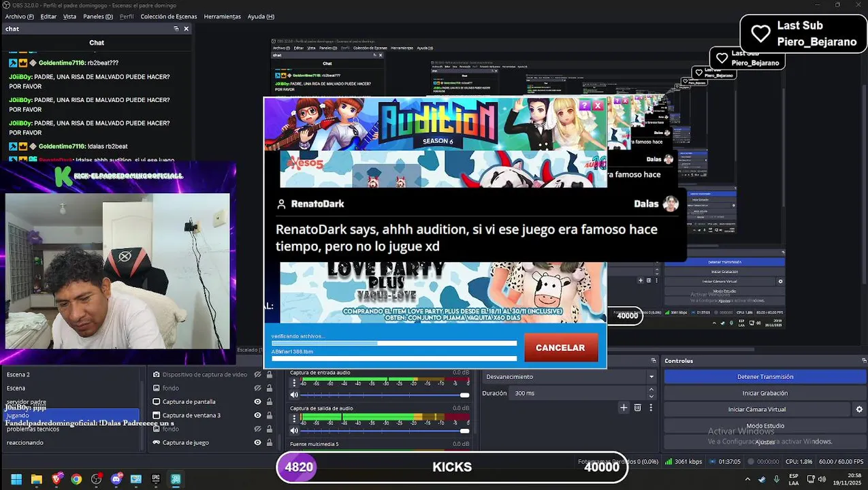Click the 3061 kbps bitrate status indicator
Screen dimensions: 868x490
tap(684, 461)
